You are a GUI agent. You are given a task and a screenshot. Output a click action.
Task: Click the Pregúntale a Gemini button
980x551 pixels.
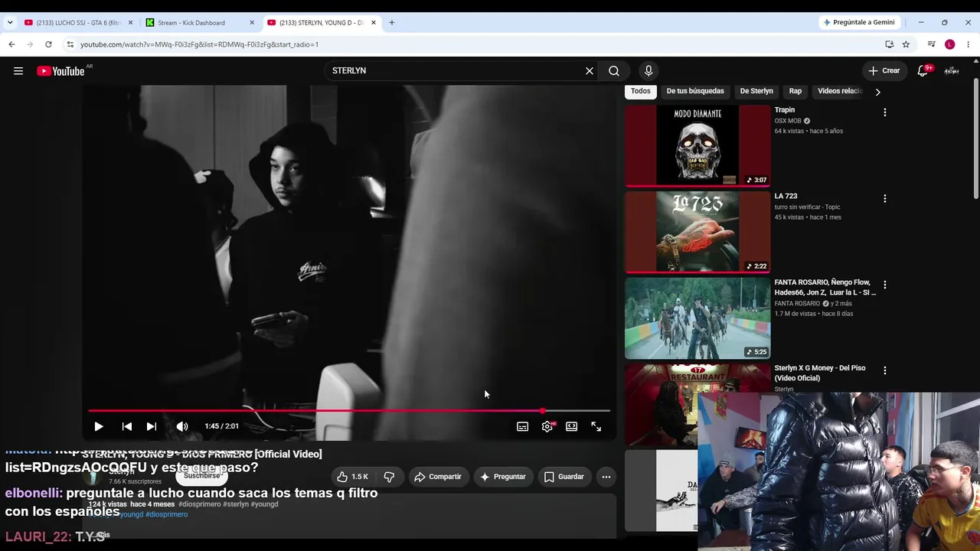[859, 22]
